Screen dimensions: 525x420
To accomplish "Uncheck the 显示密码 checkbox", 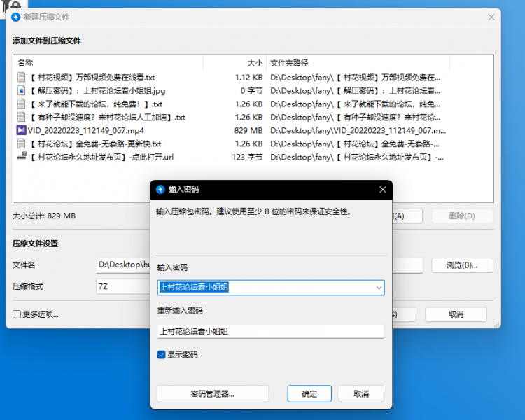I will tap(162, 355).
